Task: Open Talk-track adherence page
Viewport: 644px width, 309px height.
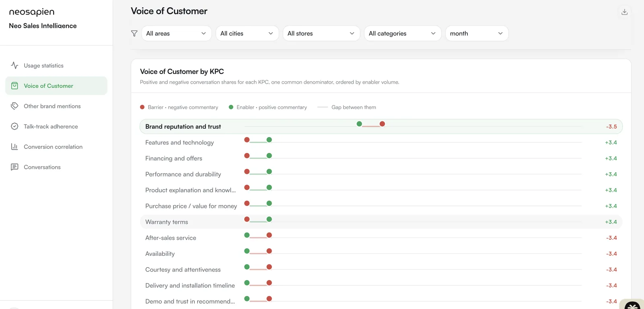Action: tap(56, 126)
